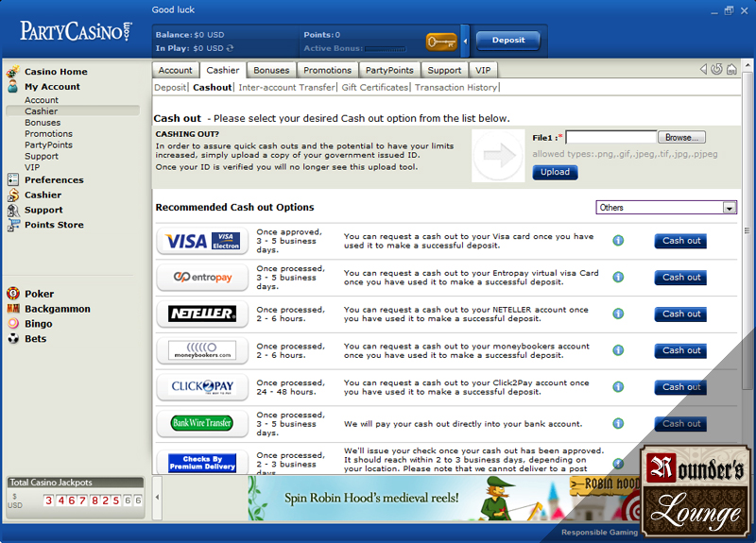Launch the Bingo ball icon
Image resolution: width=756 pixels, height=543 pixels.
coord(13,323)
